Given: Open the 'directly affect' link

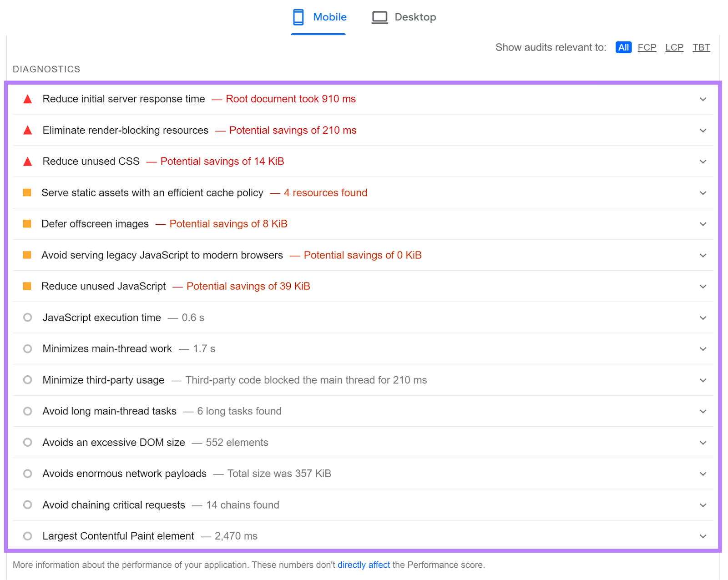Looking at the screenshot, I should tap(363, 565).
